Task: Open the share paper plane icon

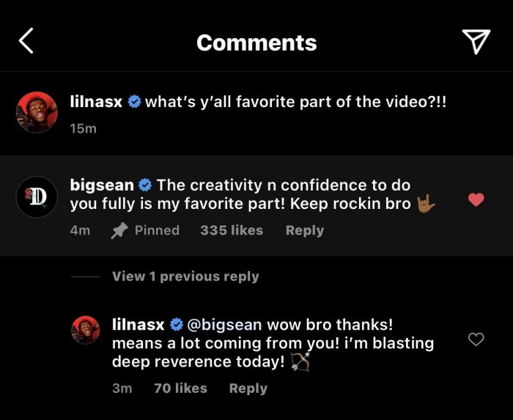Action: click(476, 42)
